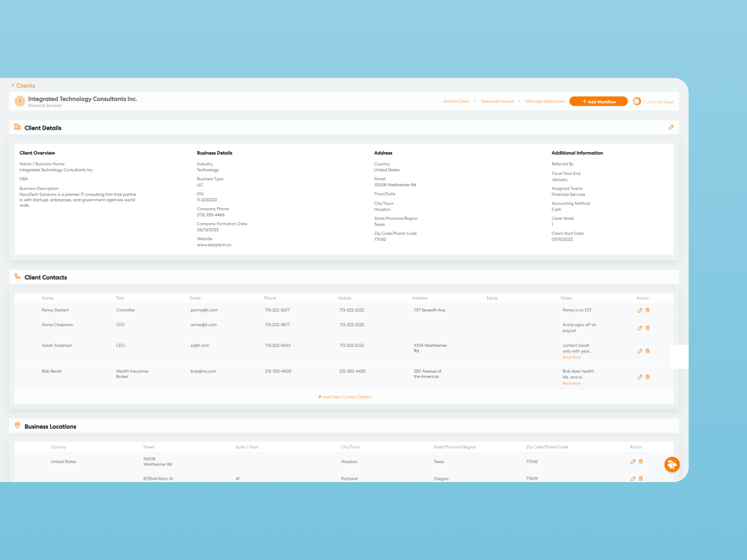Select email penny@it.com

[204, 310]
